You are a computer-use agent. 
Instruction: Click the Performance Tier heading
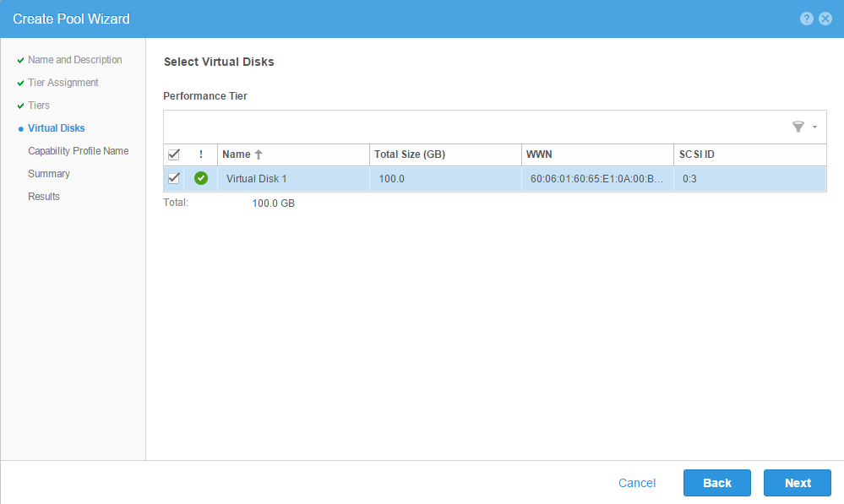[205, 96]
